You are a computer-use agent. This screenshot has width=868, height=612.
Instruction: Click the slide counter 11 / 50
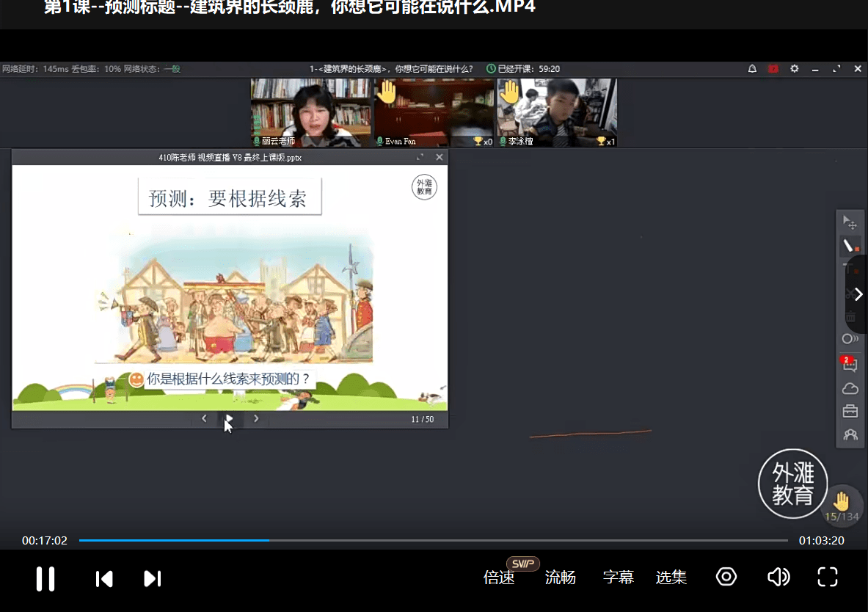click(x=423, y=419)
